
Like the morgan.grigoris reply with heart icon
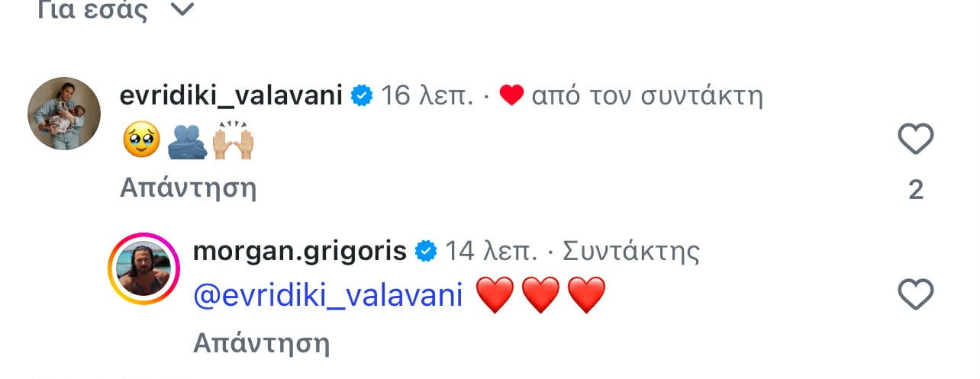coord(916,294)
